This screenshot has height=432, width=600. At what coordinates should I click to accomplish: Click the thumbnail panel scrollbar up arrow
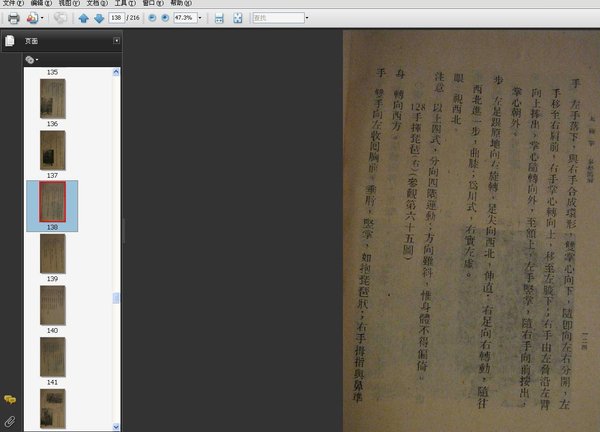click(116, 72)
